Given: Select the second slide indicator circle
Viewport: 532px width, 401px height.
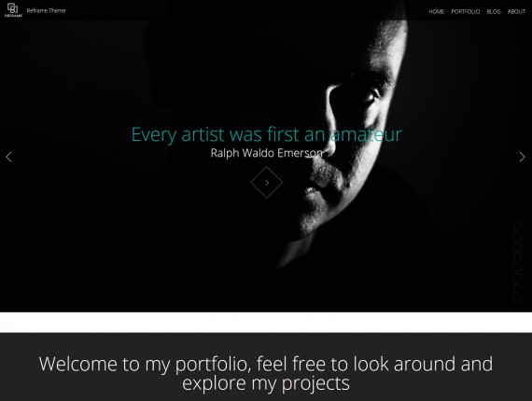Looking at the screenshot, I should (x=517, y=237).
